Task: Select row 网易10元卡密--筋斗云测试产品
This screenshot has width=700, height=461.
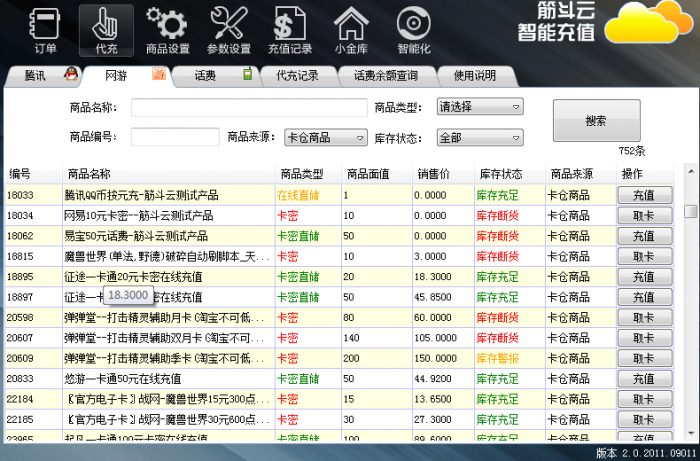Action: coord(339,216)
